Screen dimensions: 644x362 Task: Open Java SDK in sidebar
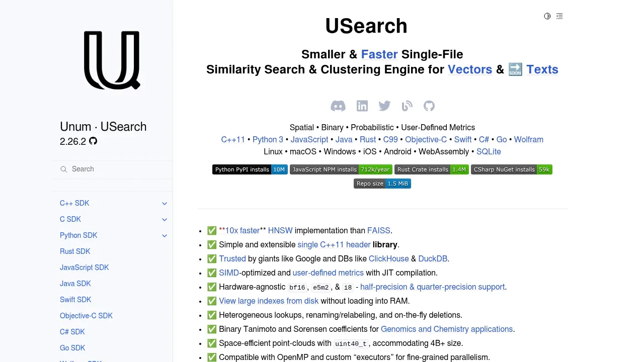pyautogui.click(x=75, y=284)
